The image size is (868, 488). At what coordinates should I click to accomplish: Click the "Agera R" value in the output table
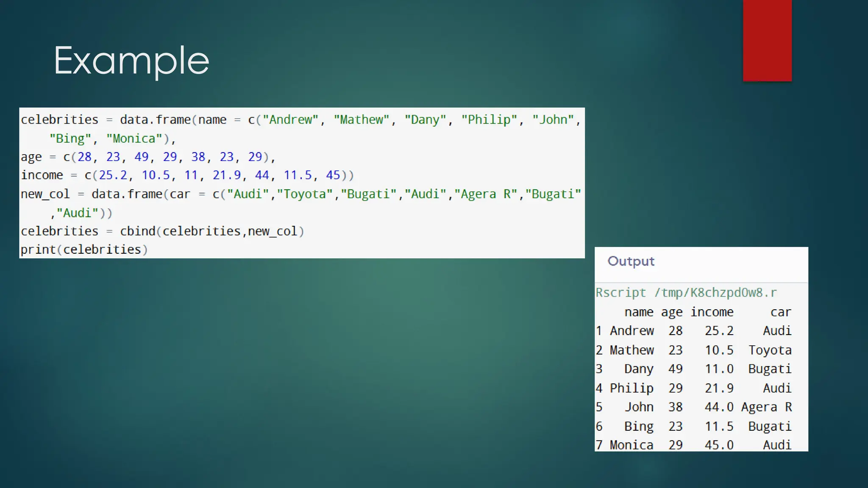click(766, 407)
